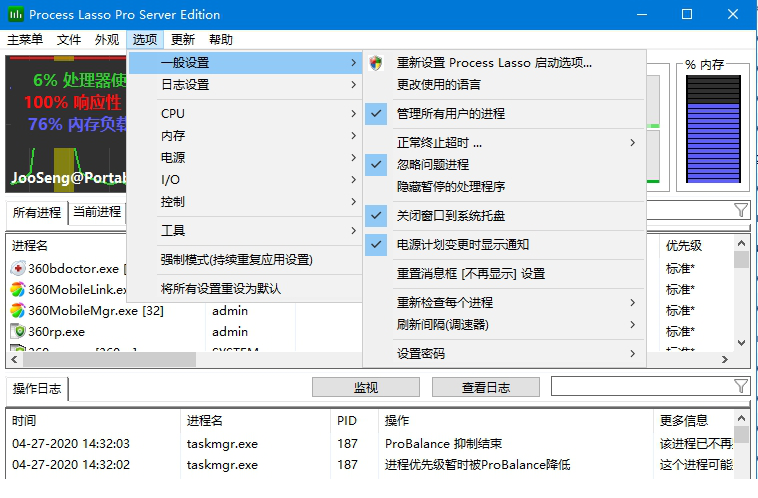758x498 pixels.
Task: Toggle 关闭窗口到系统托盘 option
Action: click(505, 216)
